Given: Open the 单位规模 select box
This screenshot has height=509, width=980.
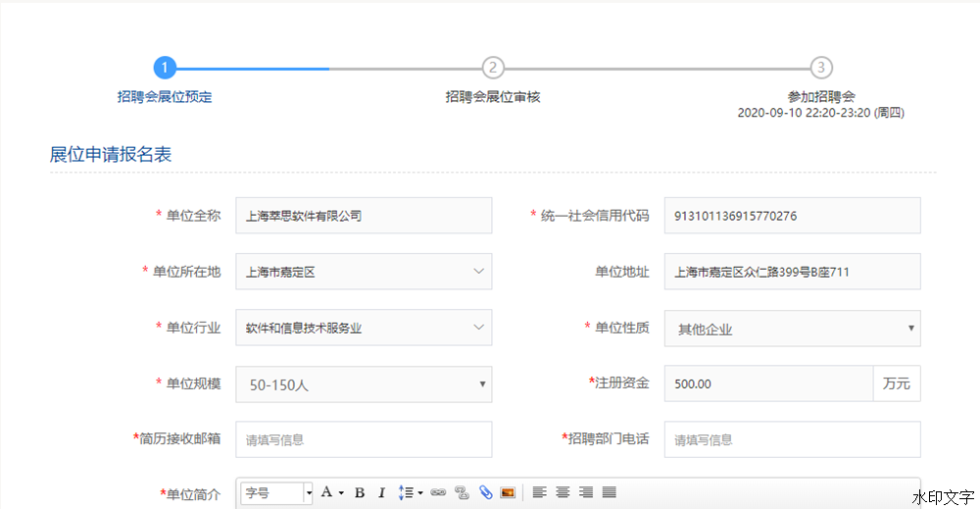Looking at the screenshot, I should pyautogui.click(x=364, y=384).
